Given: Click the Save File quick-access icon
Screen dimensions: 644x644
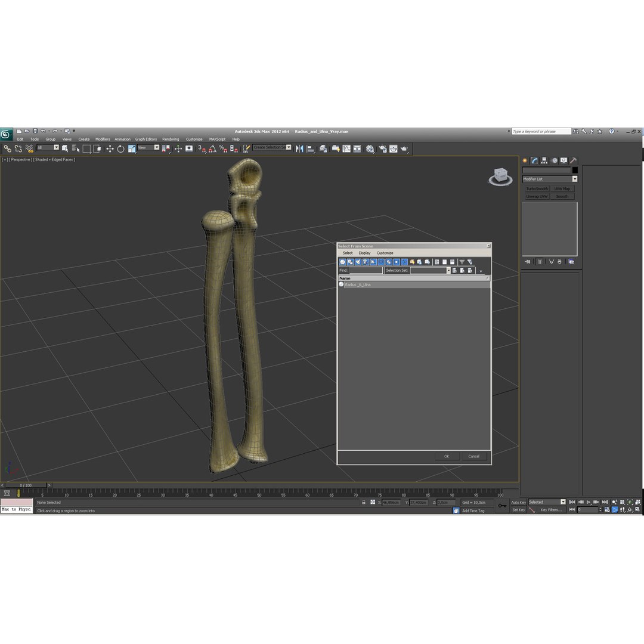Looking at the screenshot, I should coord(35,131).
